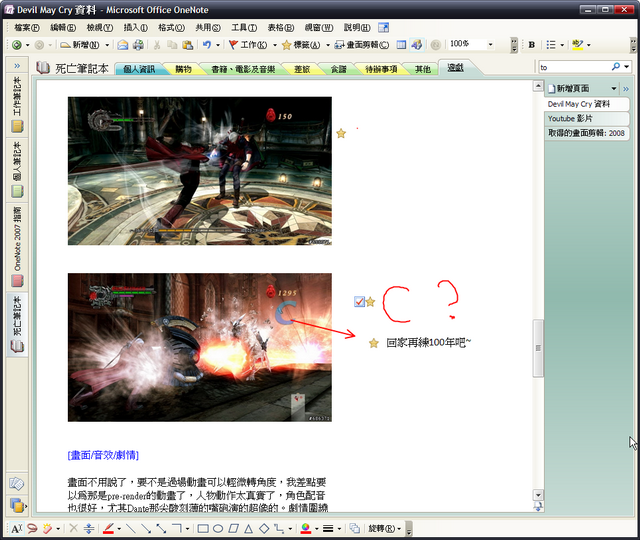
Task: Click the blue Undo arrow icon
Action: (x=207, y=45)
